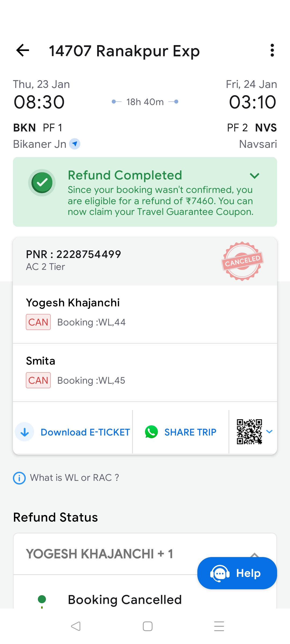Viewport: 290px width, 644px height.
Task: Open the ticket QR code
Action: [x=249, y=432]
